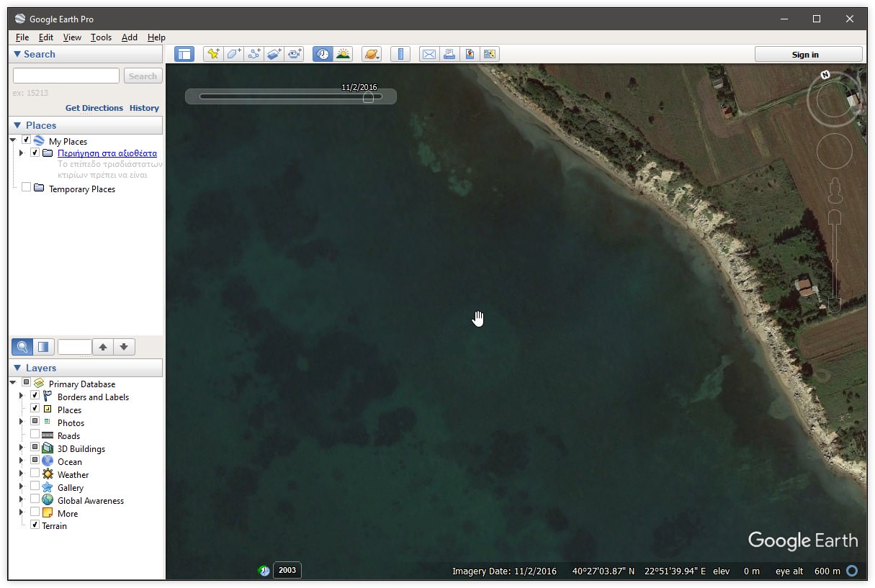Click the search text input field
The image size is (875, 588).
click(x=66, y=76)
